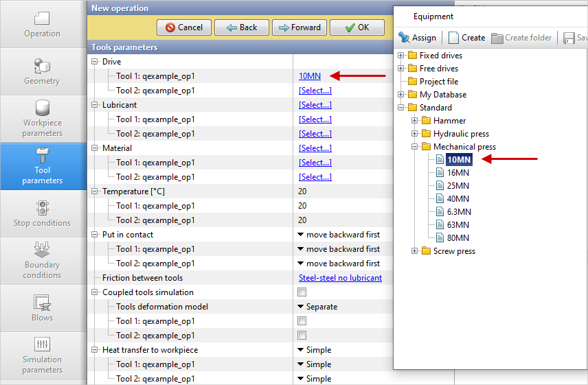Open Tools deformation model Separate dropdown
Viewport: 588px width, 385px height.
pos(317,307)
